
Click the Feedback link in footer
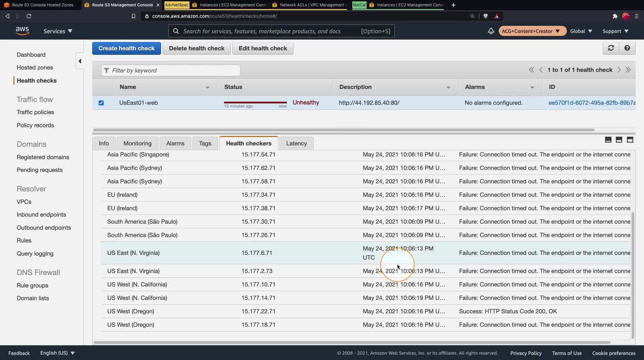click(19, 353)
